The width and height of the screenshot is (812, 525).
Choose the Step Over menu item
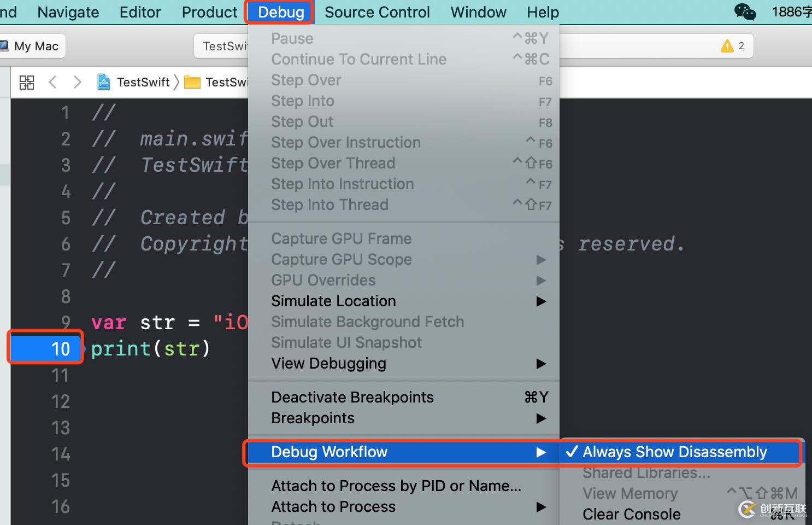[x=404, y=80]
